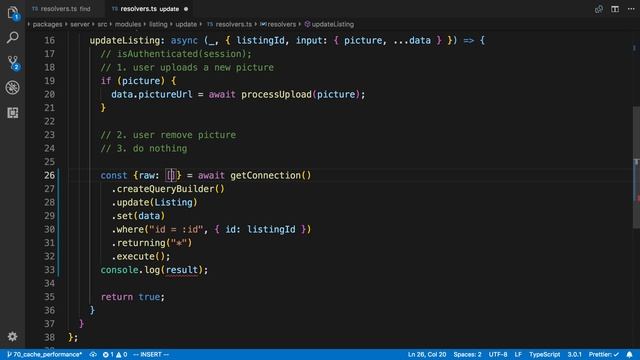Click the packages breadcrumb
The image size is (640, 360).
click(x=47, y=24)
